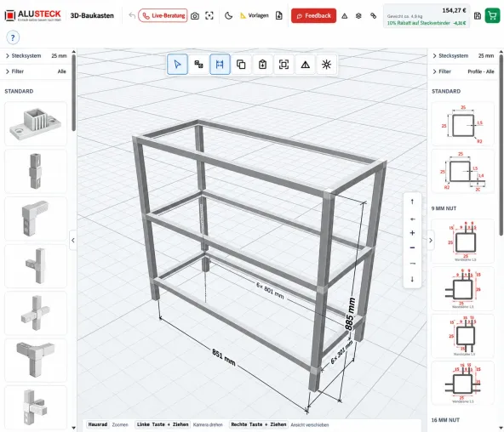Select the plain 25x25 square profile
The image size is (504, 432).
463,124
